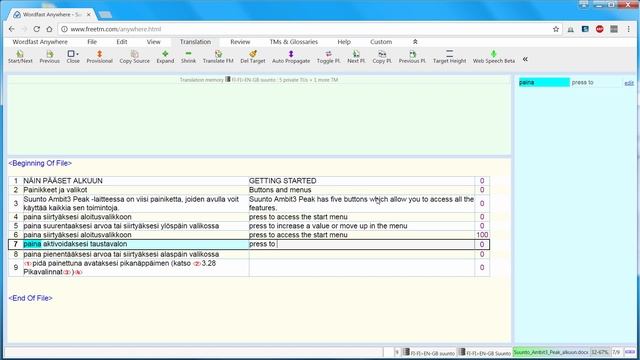
Task: Switch to the Review tab
Action: tap(240, 42)
